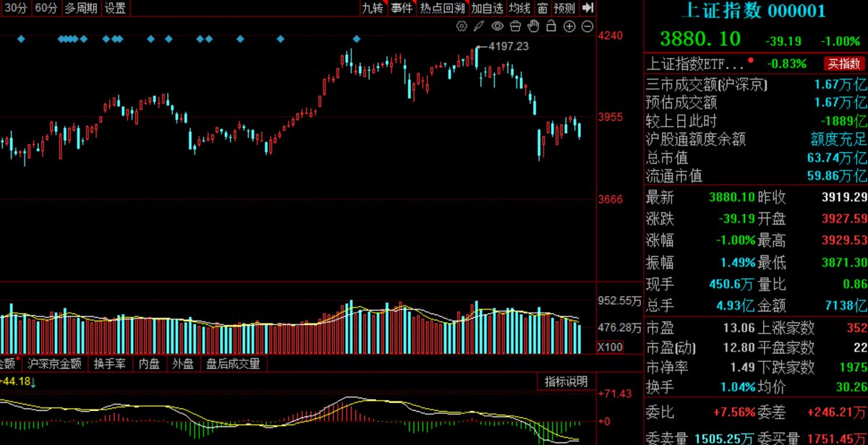Open 设置 settings menu
Viewport: 868px width, 445px height.
click(115, 8)
